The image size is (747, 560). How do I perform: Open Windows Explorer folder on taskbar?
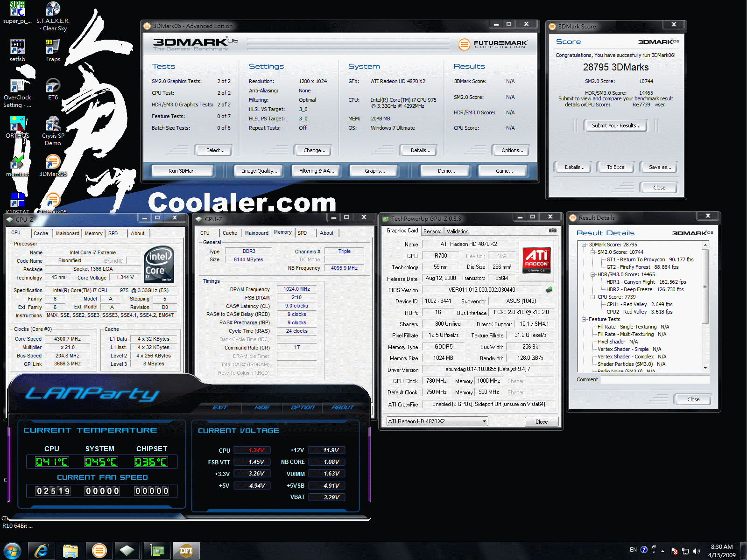click(x=70, y=551)
